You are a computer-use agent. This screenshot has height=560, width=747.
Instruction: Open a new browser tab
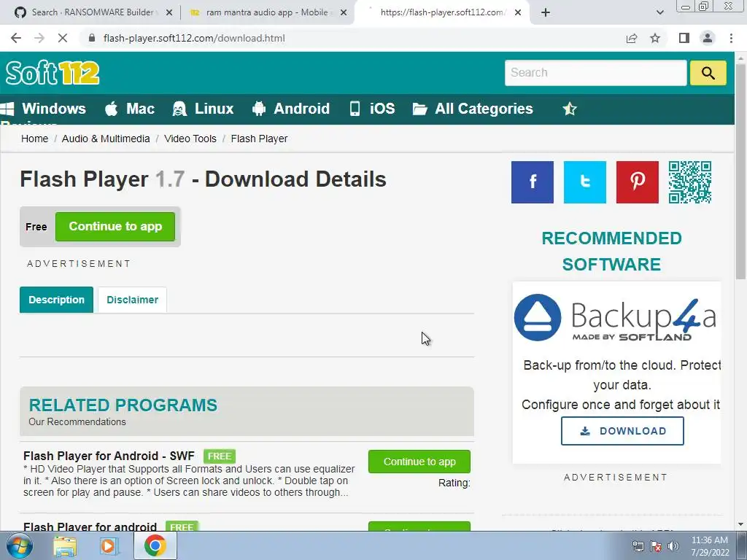click(546, 12)
